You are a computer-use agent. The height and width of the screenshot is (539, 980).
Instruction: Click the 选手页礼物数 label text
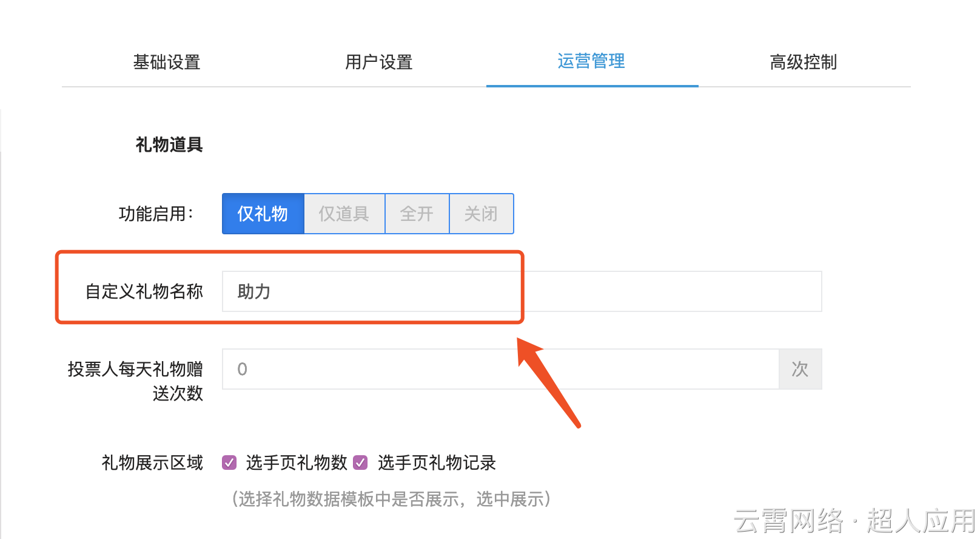297,463
